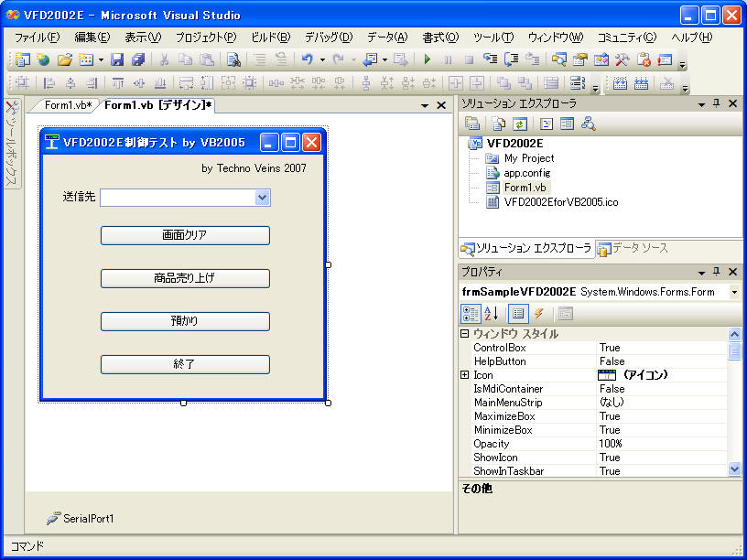Click the SerialPort1 component in the tray
This screenshot has width=747, height=560.
tap(80, 518)
